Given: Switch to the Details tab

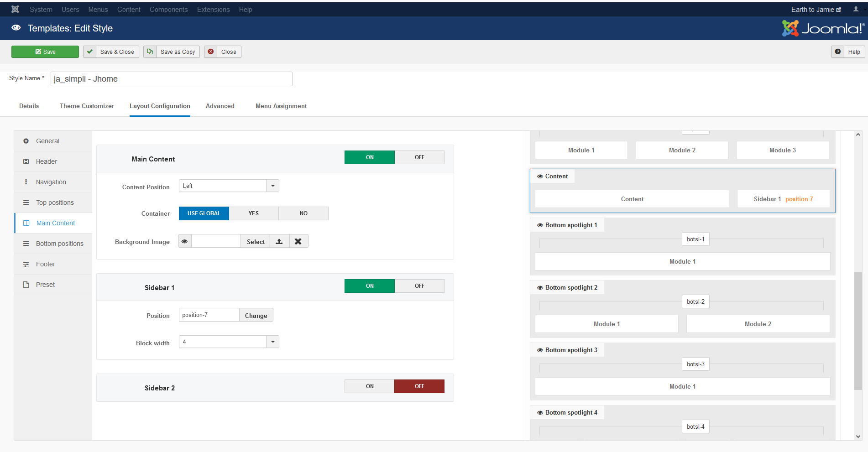Looking at the screenshot, I should tap(29, 106).
